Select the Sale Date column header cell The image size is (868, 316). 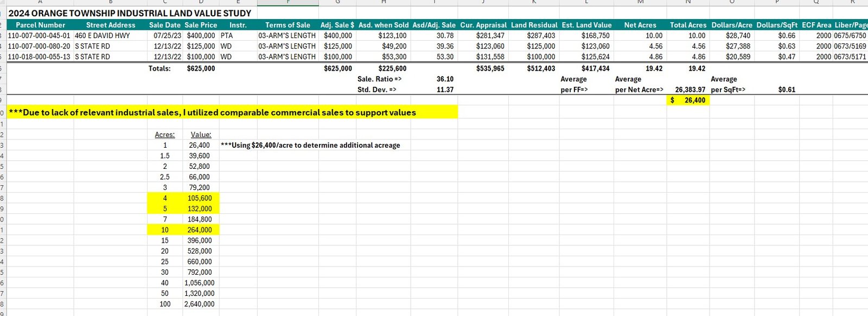[x=165, y=25]
